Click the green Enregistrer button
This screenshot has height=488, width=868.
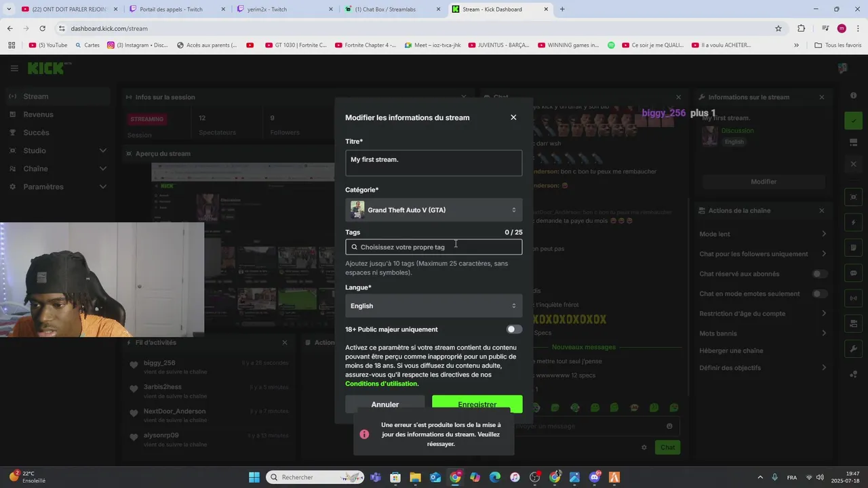477,404
